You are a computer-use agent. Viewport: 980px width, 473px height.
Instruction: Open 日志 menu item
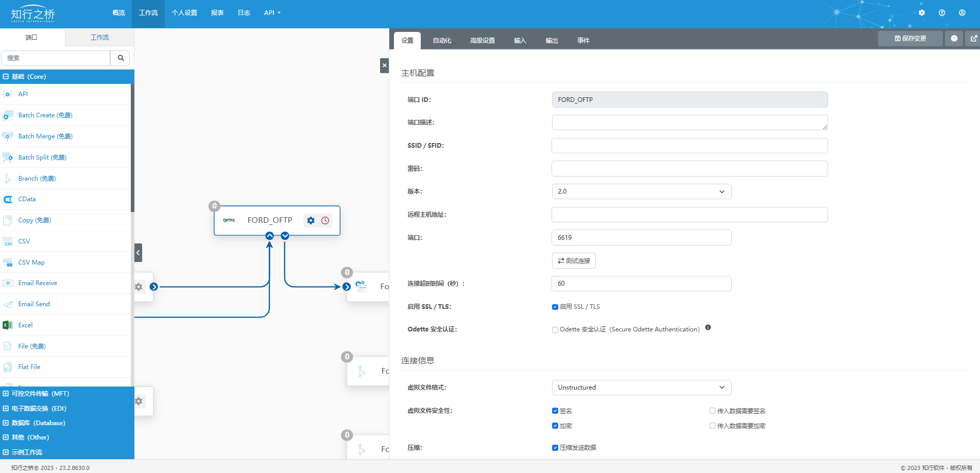point(244,13)
